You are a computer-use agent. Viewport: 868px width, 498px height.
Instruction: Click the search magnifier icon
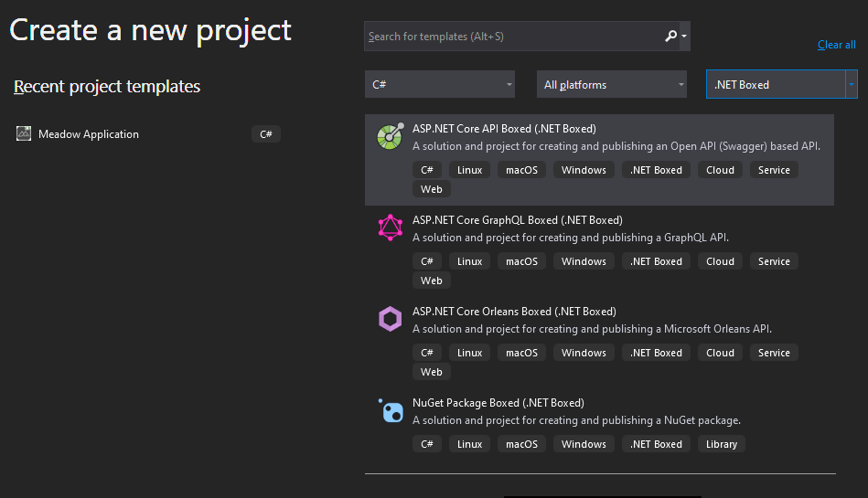tap(670, 36)
